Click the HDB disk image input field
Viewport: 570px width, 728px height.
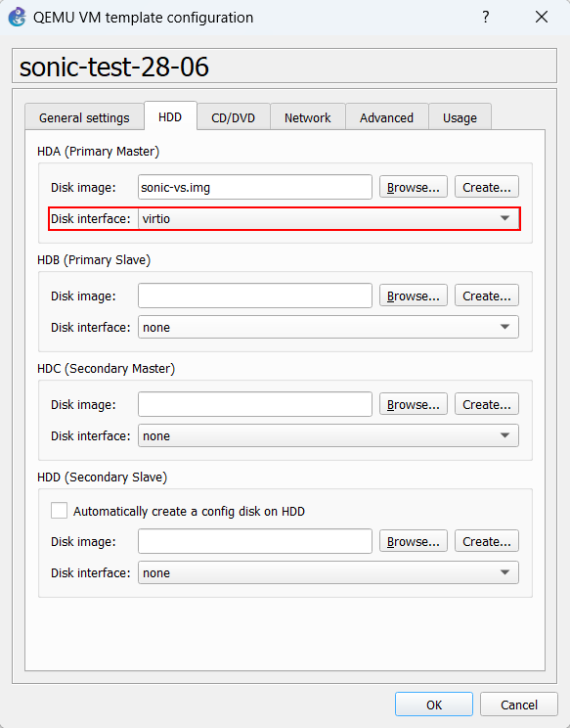(x=254, y=296)
